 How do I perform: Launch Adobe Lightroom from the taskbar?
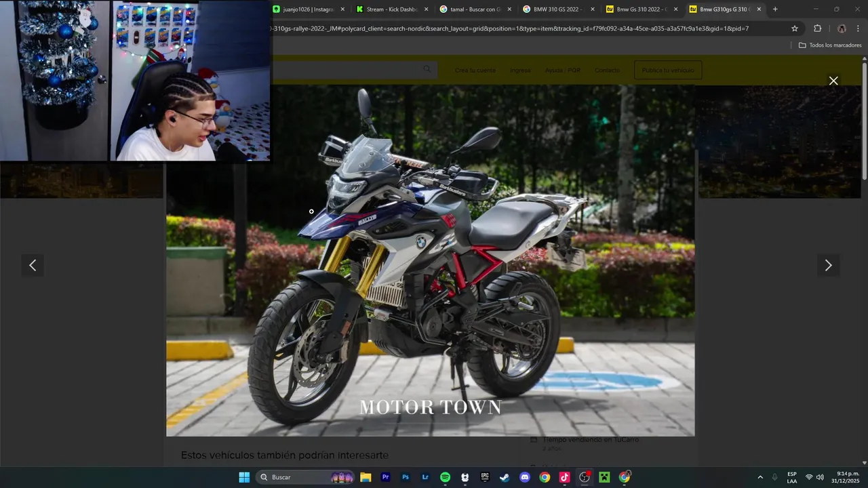click(x=425, y=477)
